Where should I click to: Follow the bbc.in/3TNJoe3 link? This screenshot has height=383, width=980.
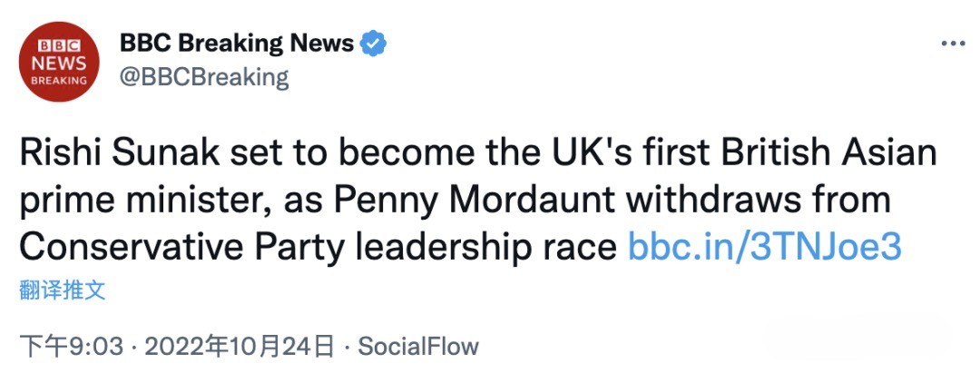[764, 247]
